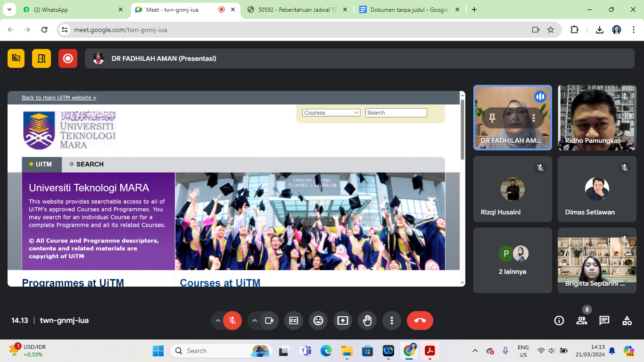Viewport: 644px width, 362px height.
Task: Select Dimas Setiawan participant tile
Action: 597,189
